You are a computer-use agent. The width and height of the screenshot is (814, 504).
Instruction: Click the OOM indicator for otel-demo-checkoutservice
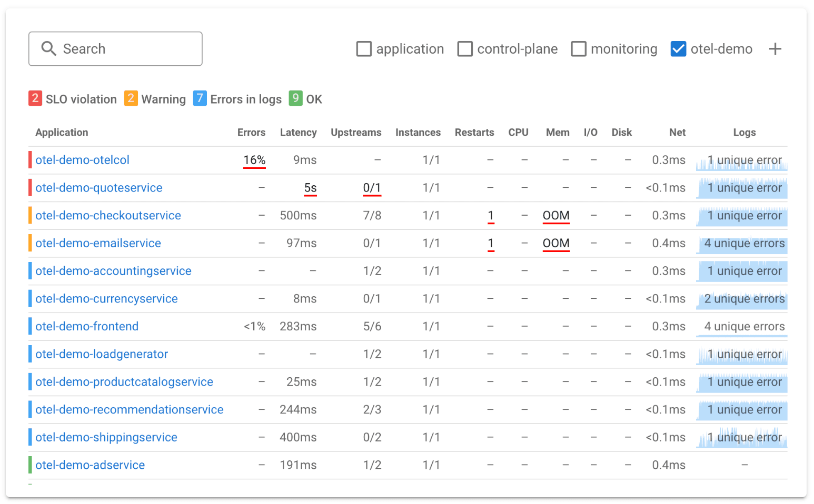click(556, 216)
